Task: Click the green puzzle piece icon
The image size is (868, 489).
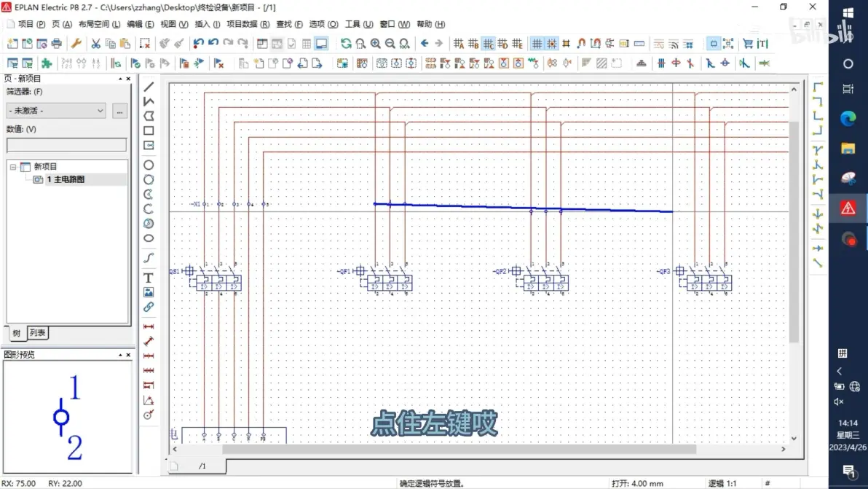Action: tap(47, 63)
